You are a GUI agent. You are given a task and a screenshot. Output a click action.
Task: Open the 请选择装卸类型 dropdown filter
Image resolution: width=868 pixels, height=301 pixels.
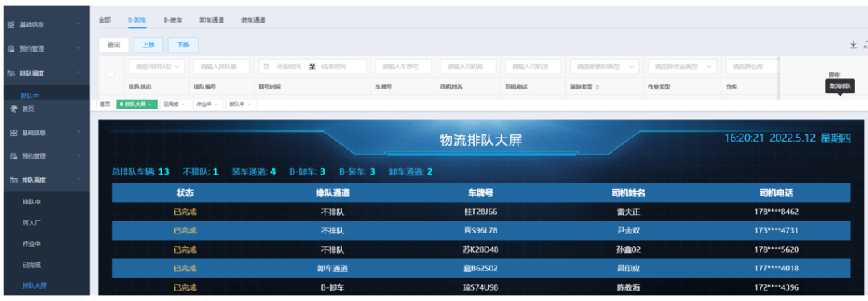pyautogui.click(x=604, y=67)
